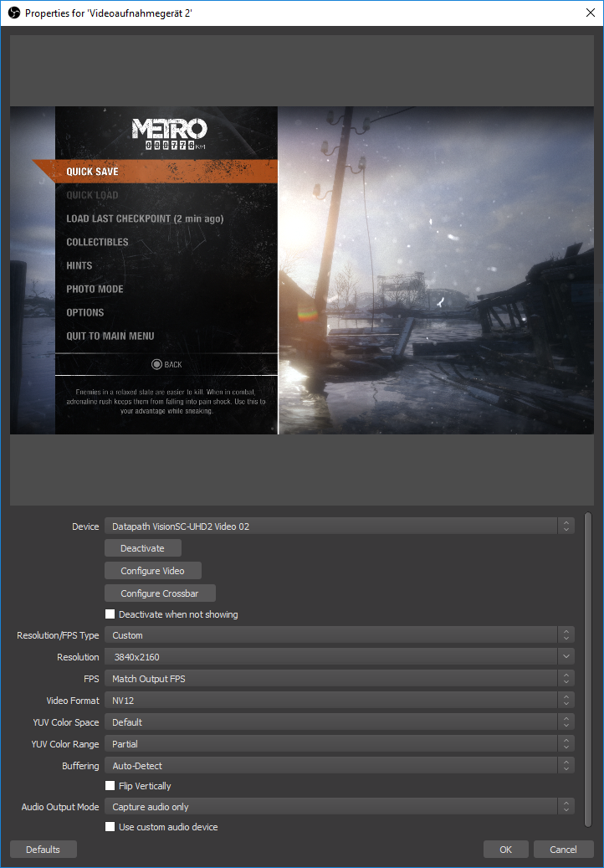Open the YUV Color Space dropdown
Image resolution: width=604 pixels, height=868 pixels.
pos(339,722)
